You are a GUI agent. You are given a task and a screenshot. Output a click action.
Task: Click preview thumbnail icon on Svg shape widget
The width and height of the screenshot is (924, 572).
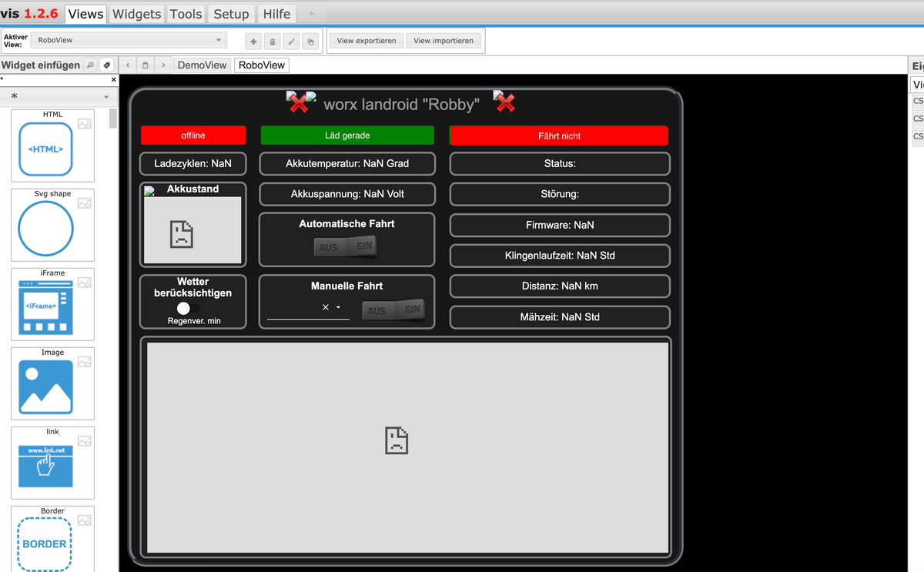(x=85, y=202)
